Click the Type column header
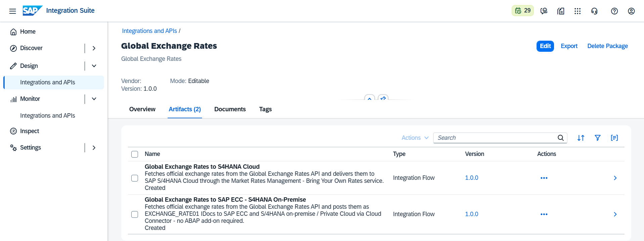This screenshot has width=644, height=241. click(399, 154)
